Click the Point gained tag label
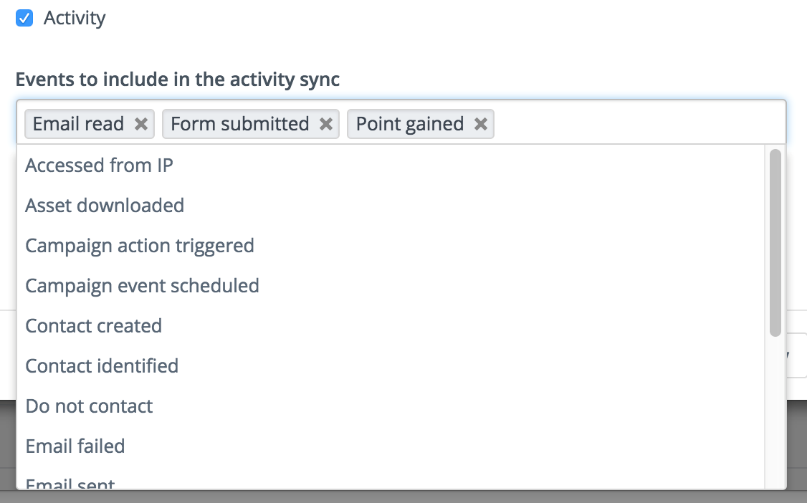The width and height of the screenshot is (807, 503). tap(410, 124)
